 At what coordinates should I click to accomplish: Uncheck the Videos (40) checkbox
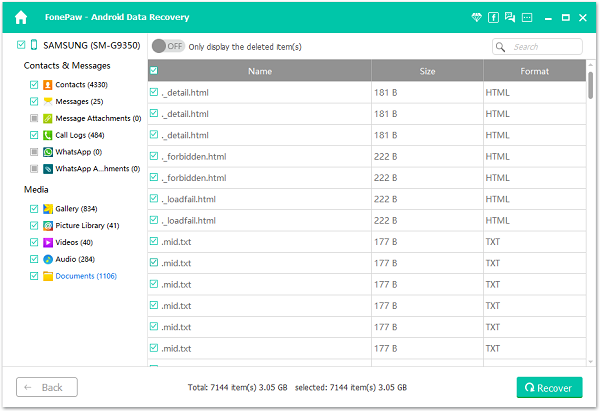tap(34, 242)
